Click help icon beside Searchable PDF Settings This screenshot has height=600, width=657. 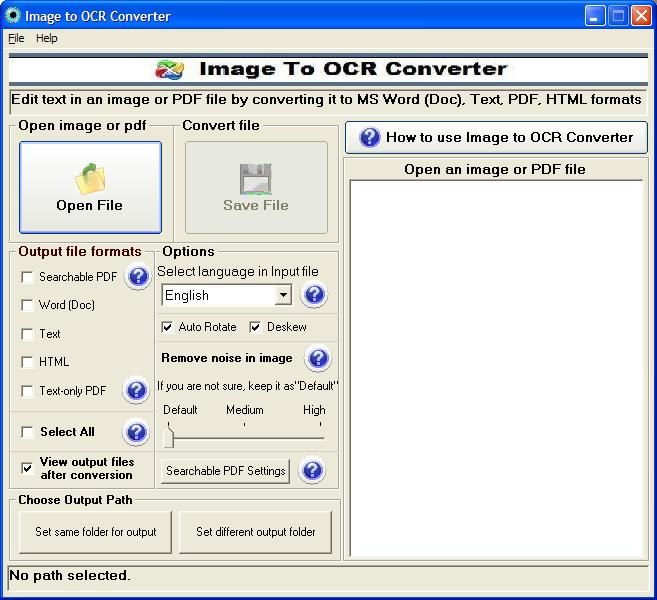[x=312, y=470]
